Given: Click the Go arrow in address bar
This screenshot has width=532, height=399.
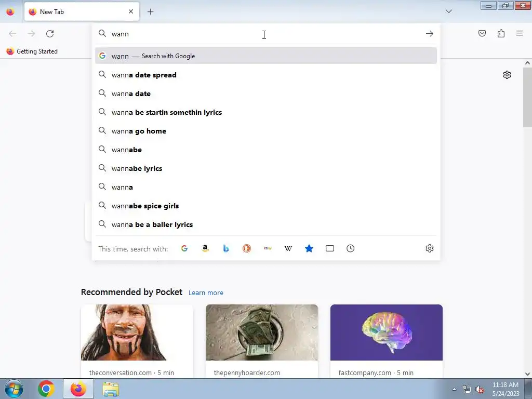Looking at the screenshot, I should pyautogui.click(x=430, y=34).
